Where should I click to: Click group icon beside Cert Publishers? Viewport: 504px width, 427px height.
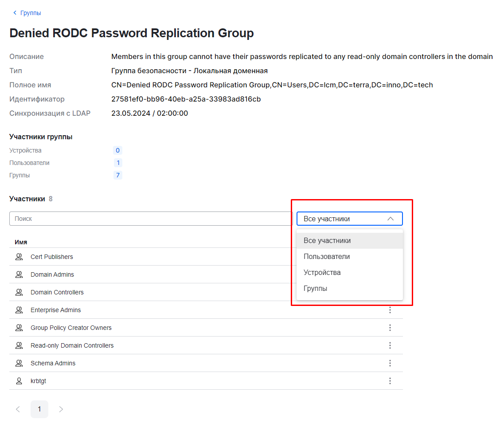[19, 257]
